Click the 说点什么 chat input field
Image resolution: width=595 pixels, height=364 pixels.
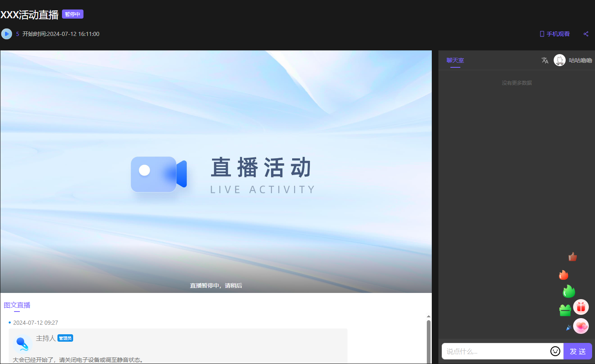(495, 351)
